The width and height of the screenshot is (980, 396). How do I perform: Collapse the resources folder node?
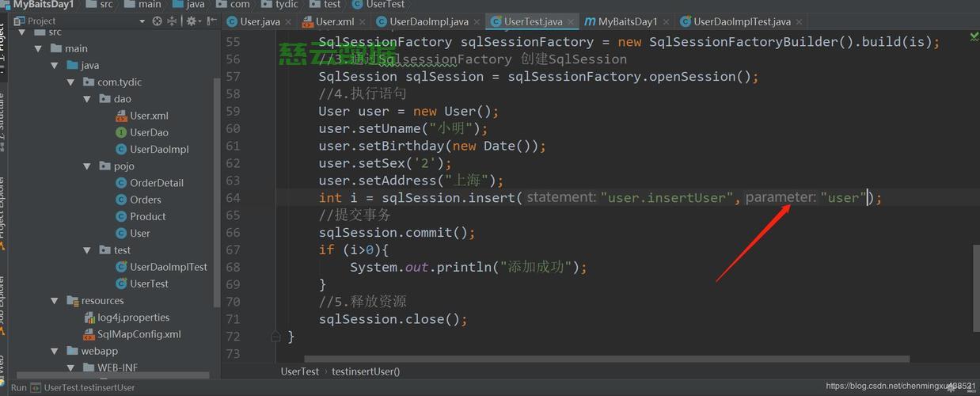(54, 301)
